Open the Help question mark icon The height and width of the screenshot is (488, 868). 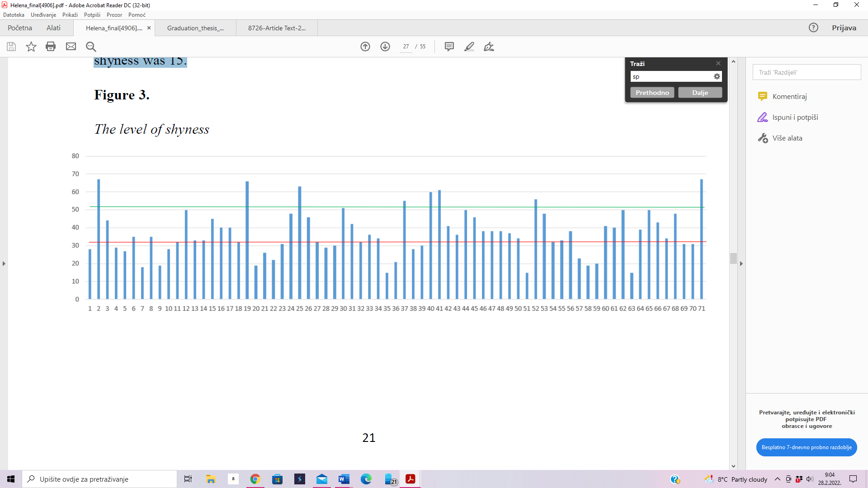[x=813, y=28]
